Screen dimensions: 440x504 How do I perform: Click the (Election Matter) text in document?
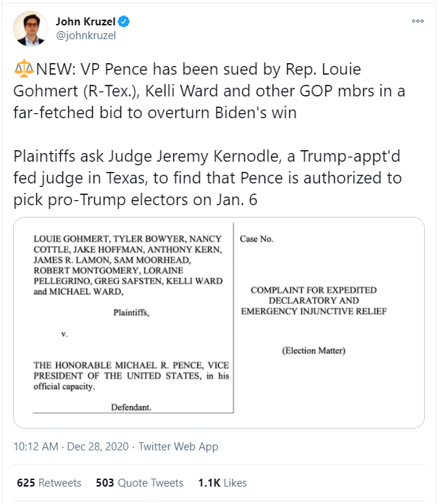(314, 350)
